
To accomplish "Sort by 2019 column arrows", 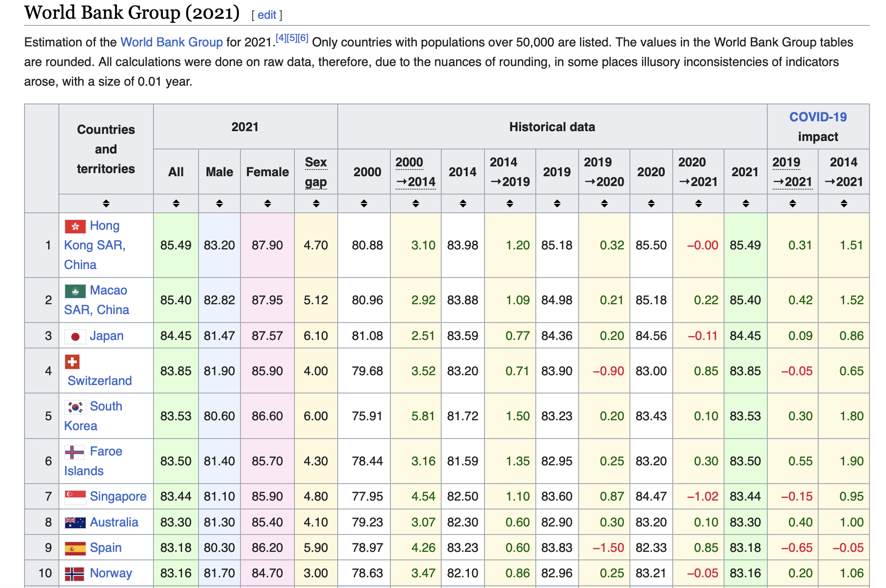I will [x=557, y=203].
